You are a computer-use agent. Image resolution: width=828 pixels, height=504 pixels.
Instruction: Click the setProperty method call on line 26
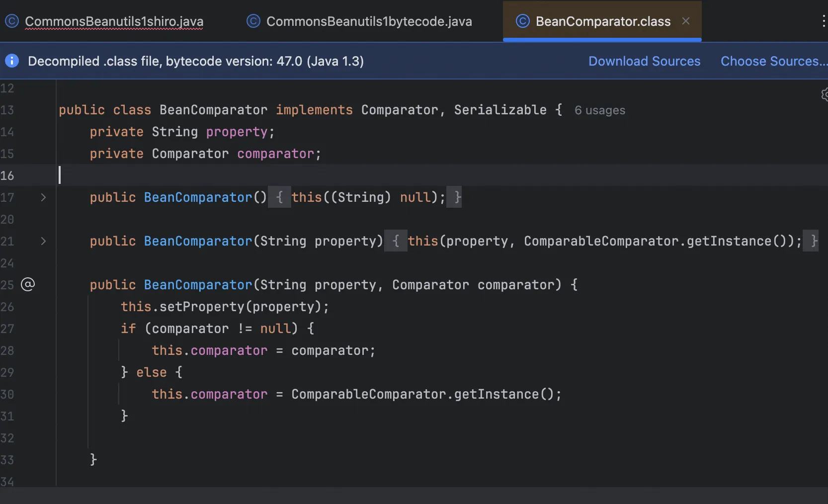(202, 307)
